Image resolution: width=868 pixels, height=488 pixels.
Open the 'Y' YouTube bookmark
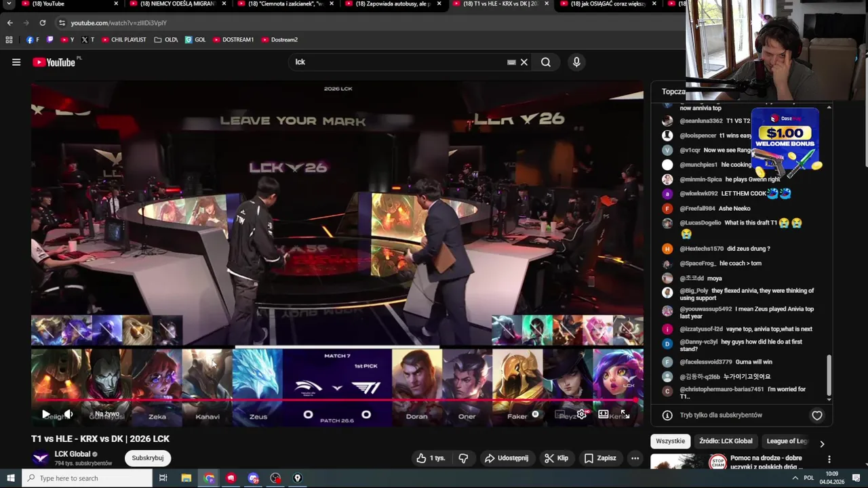pos(67,40)
